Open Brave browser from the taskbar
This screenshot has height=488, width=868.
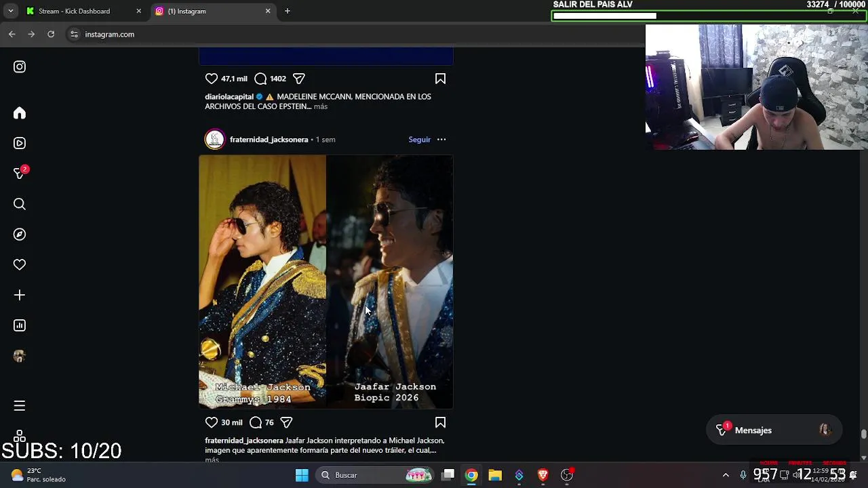pyautogui.click(x=542, y=475)
